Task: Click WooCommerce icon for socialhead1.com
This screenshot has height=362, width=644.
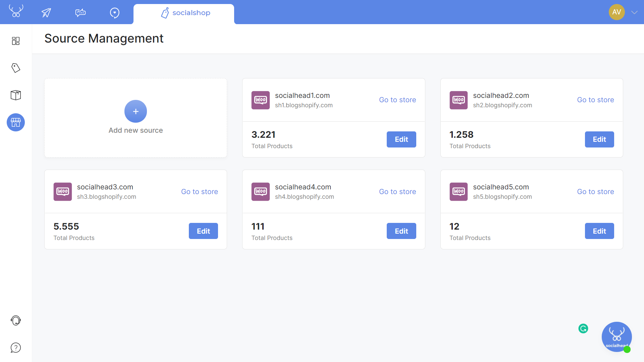Action: (x=261, y=100)
